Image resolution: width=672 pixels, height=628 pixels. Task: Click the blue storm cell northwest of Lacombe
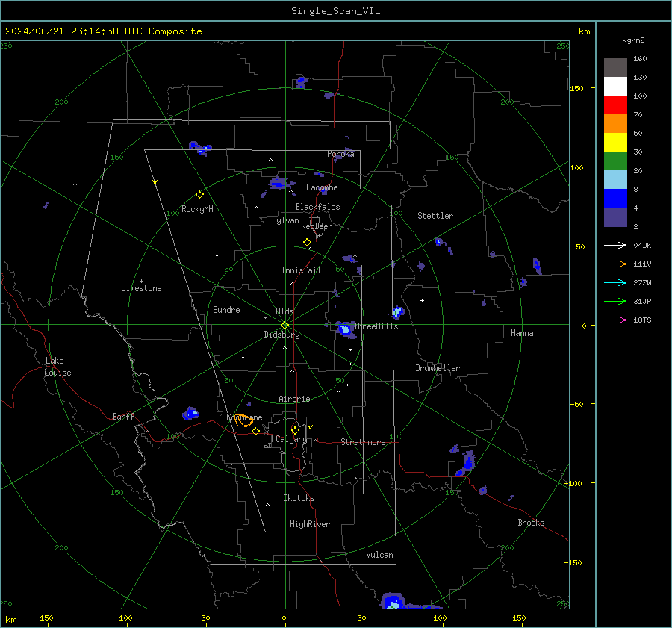[280, 184]
